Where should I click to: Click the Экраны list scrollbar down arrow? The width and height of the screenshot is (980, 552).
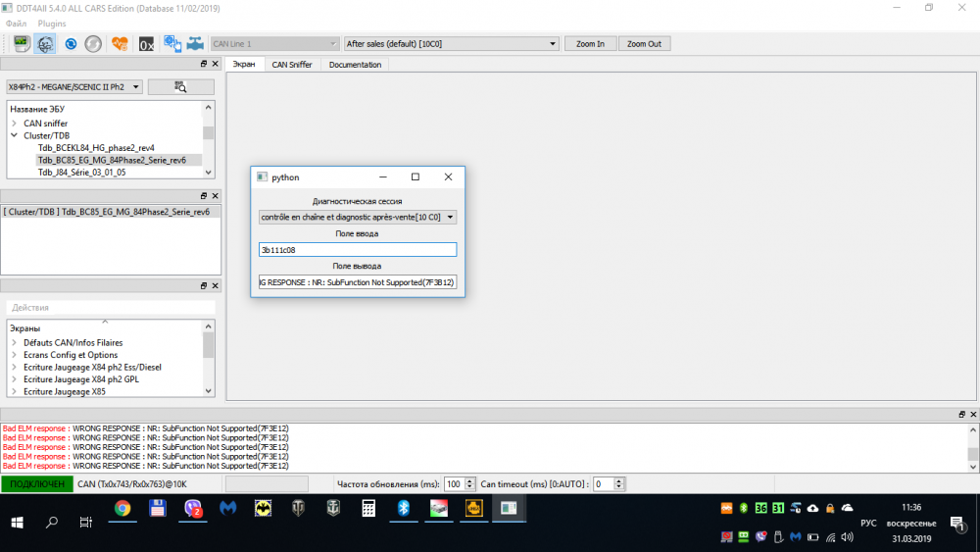[208, 390]
